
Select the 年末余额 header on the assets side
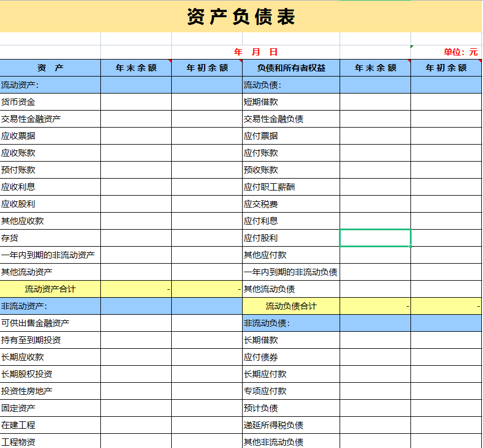[x=135, y=67]
